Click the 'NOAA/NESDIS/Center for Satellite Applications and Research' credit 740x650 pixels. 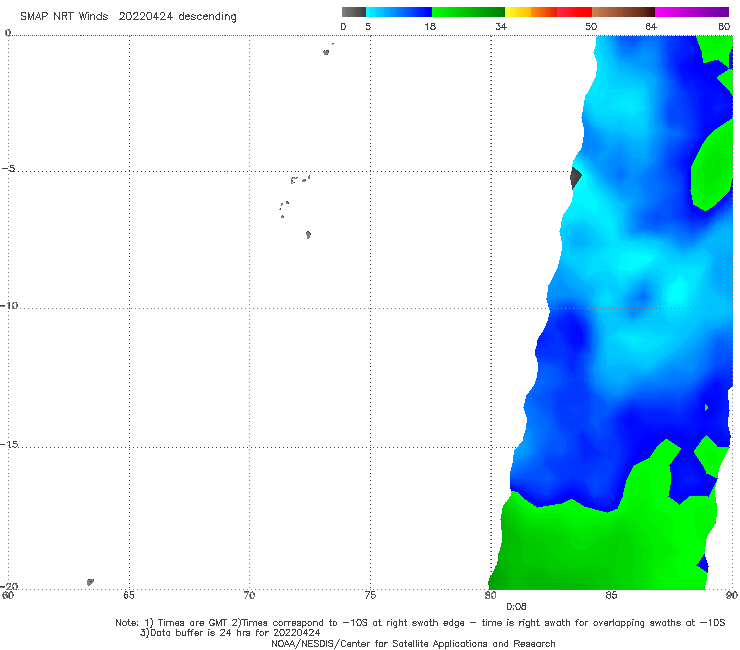point(413,643)
